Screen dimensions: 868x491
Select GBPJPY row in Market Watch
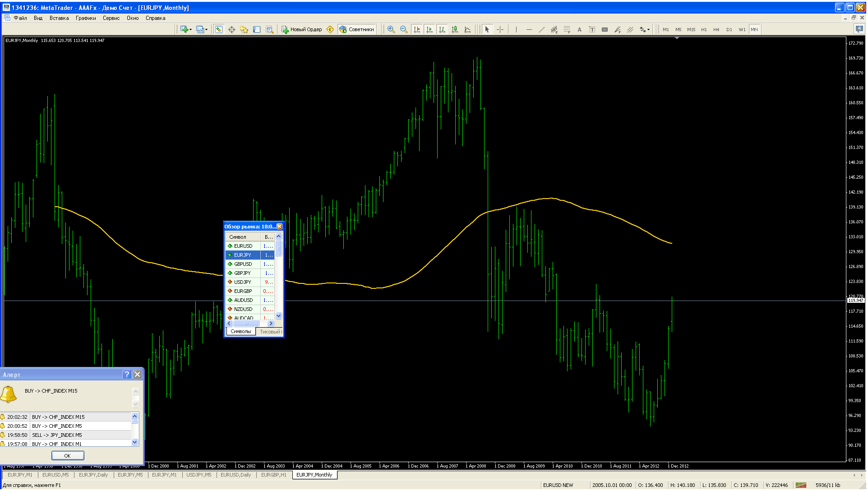click(x=243, y=273)
